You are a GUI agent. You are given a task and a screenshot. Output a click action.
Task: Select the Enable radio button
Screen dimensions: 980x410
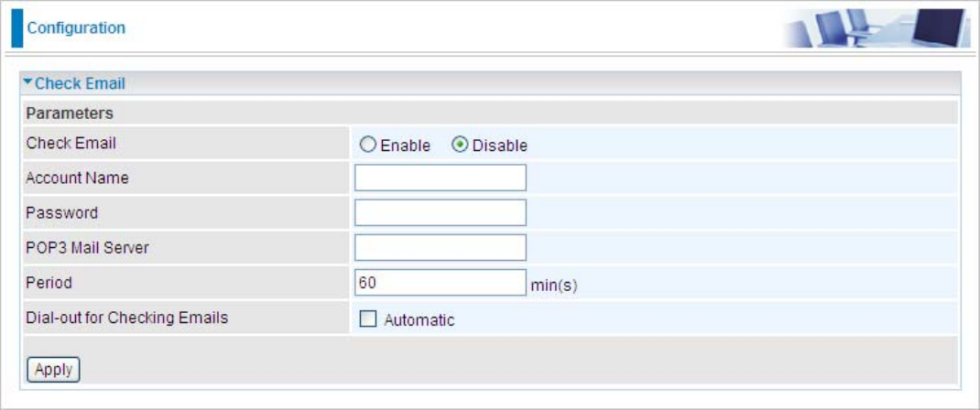[367, 145]
